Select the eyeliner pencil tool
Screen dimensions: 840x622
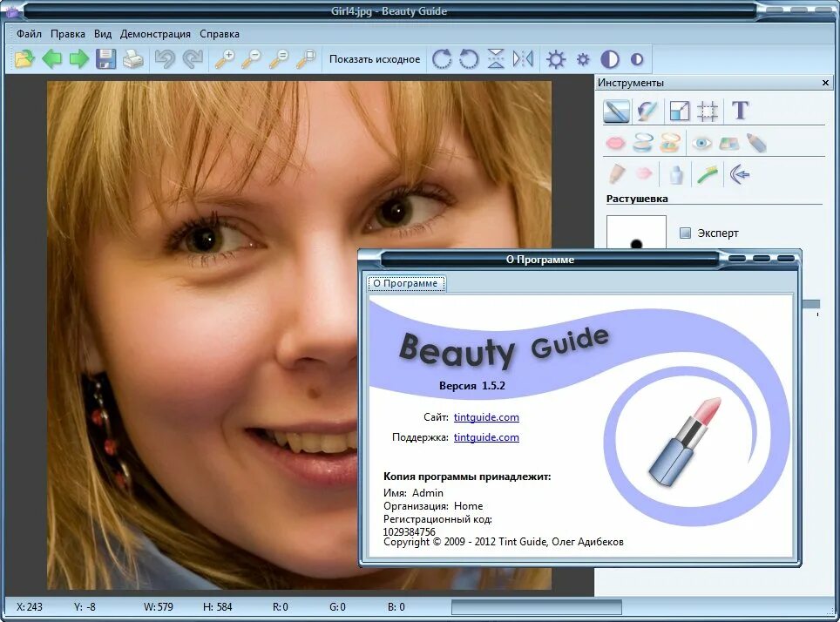point(756,143)
